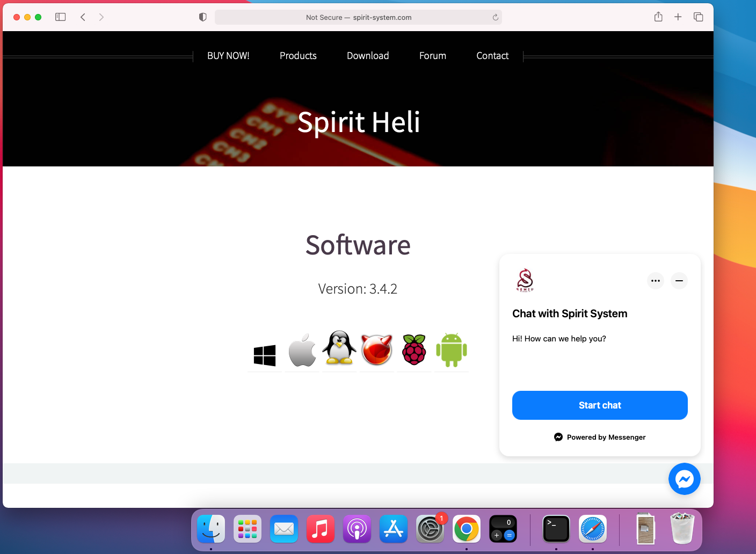Go to the Download page

click(368, 56)
